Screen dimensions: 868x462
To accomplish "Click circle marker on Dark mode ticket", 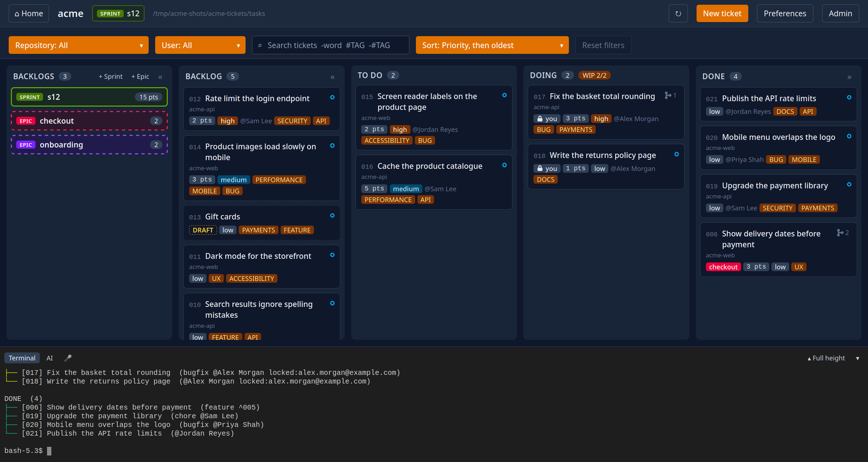I will coord(333,255).
